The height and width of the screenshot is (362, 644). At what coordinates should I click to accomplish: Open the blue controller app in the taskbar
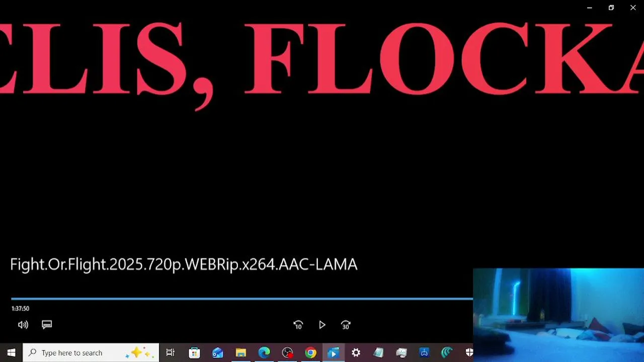424,353
